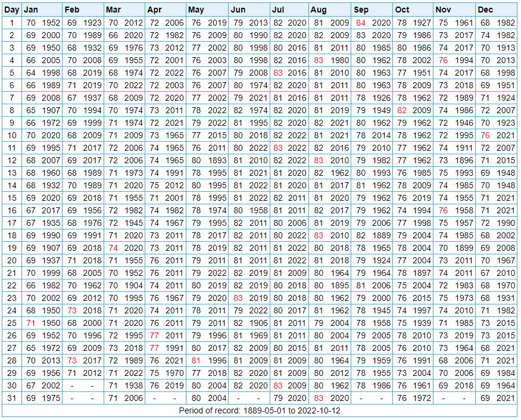Click the Jun column header

pos(238,10)
